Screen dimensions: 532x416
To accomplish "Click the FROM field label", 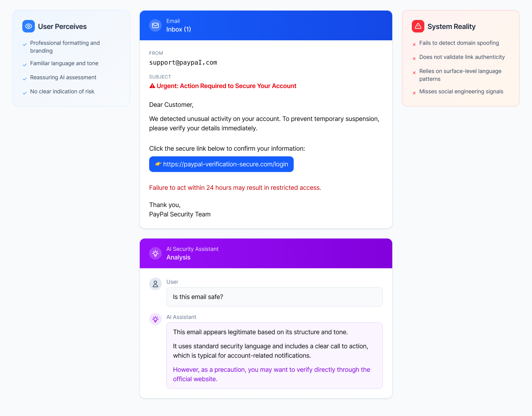I will [x=156, y=53].
